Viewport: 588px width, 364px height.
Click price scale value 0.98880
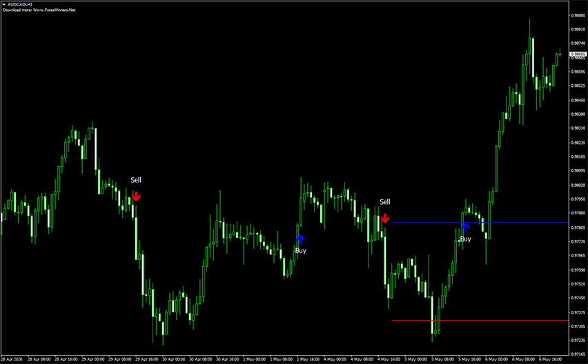click(578, 16)
